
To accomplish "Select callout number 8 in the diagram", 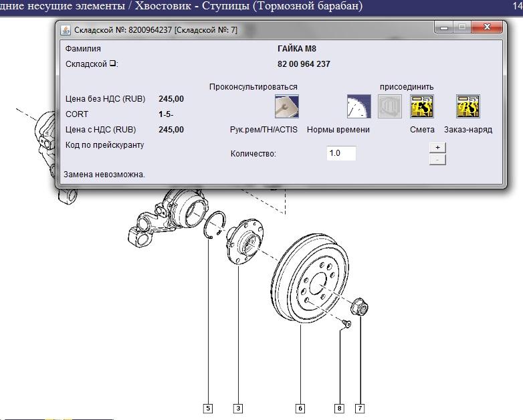I will tap(339, 407).
